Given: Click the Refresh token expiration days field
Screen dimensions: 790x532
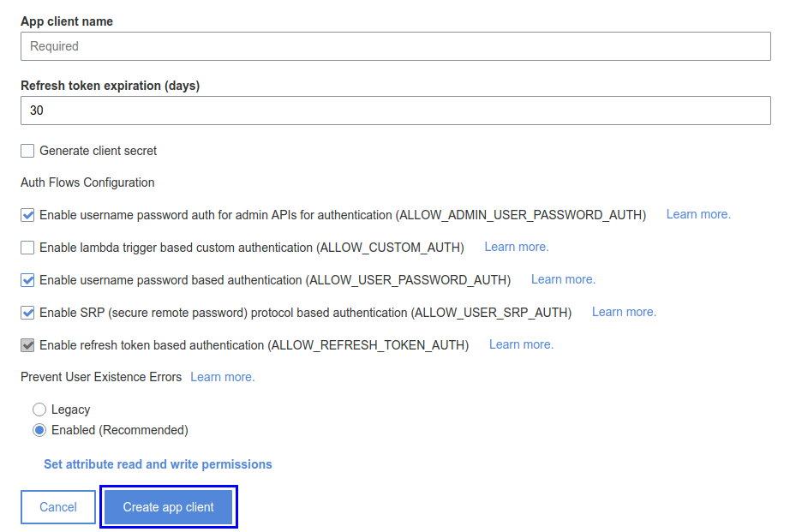Looking at the screenshot, I should [396, 111].
